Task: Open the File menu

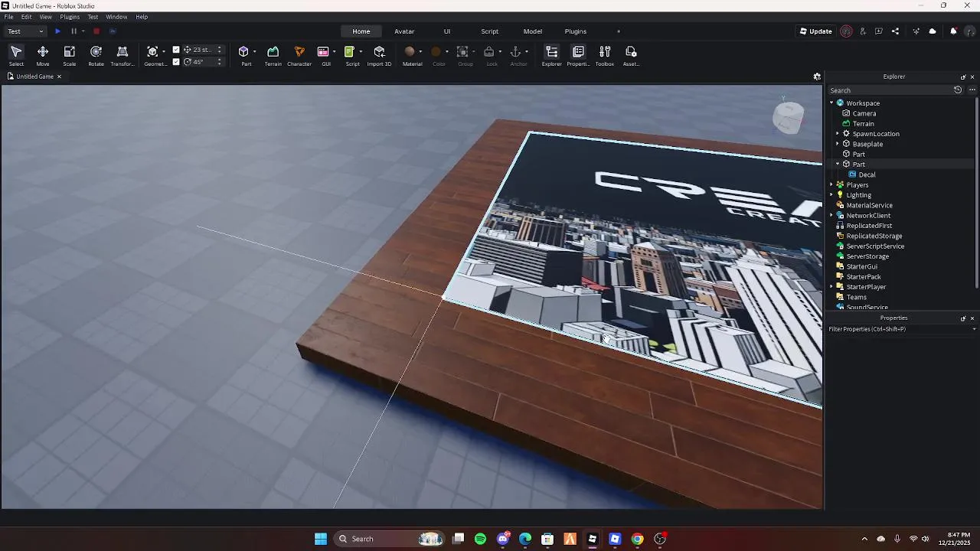Action: [8, 17]
